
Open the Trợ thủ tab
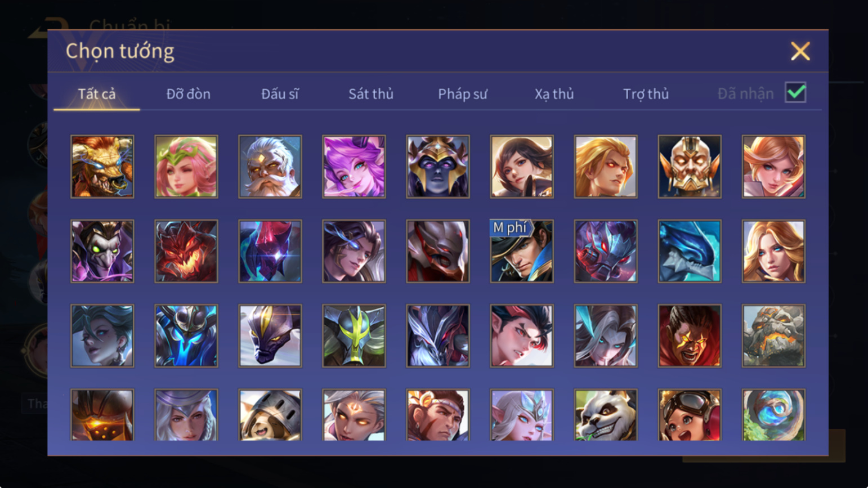click(646, 94)
